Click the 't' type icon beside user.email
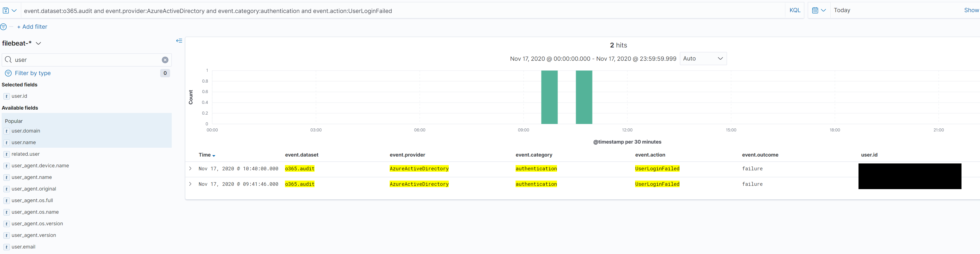Image resolution: width=980 pixels, height=254 pixels. click(x=6, y=247)
